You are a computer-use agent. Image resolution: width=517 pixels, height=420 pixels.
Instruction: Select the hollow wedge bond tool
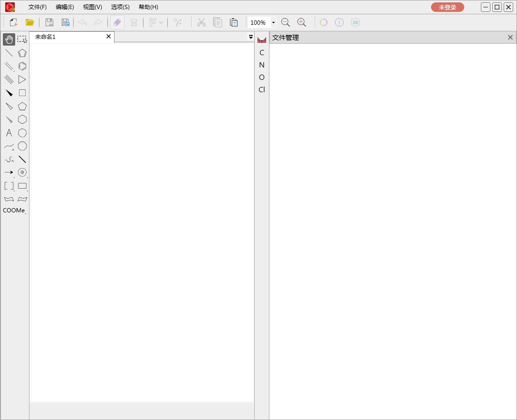tap(9, 106)
